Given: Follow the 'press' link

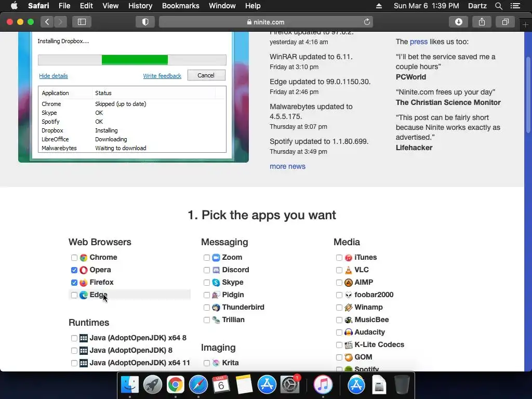Looking at the screenshot, I should pos(419,42).
